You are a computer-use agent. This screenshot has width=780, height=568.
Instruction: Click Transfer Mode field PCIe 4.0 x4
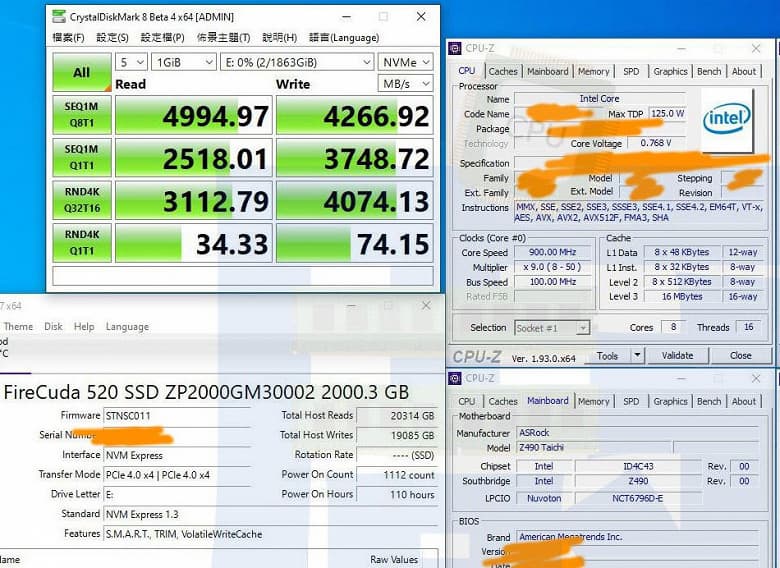177,475
